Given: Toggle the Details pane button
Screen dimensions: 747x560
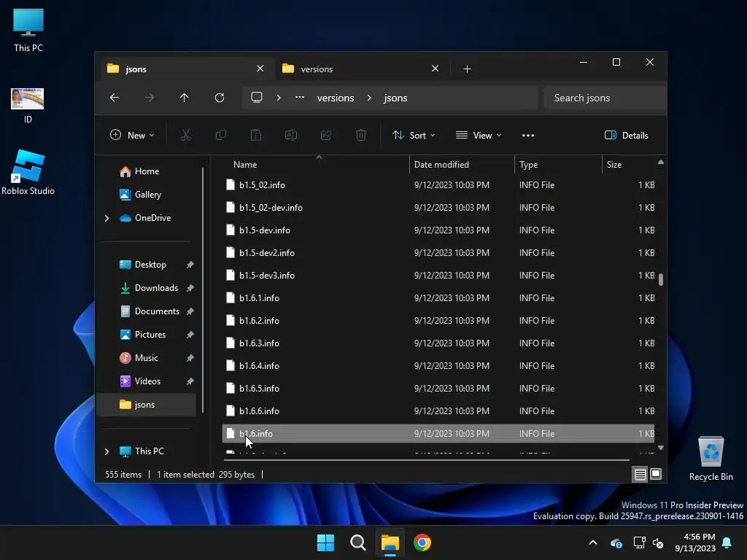Looking at the screenshot, I should 626,135.
